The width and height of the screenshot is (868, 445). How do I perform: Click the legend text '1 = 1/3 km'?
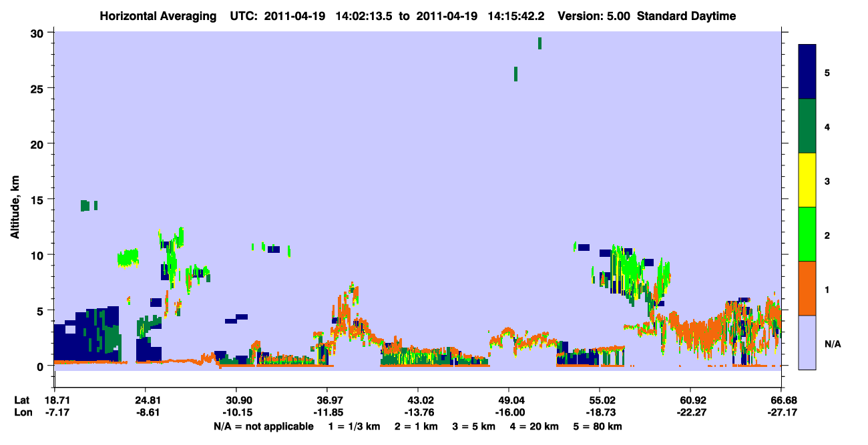coord(355,426)
